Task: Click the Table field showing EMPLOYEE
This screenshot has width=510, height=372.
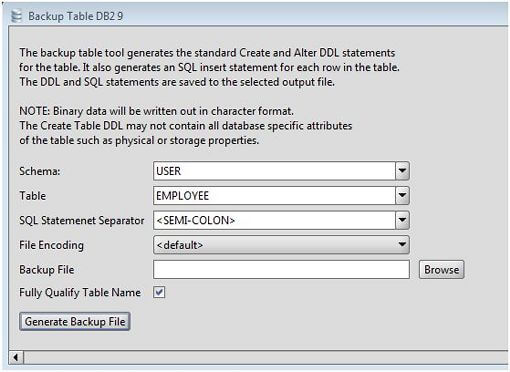Action: pyautogui.click(x=274, y=195)
